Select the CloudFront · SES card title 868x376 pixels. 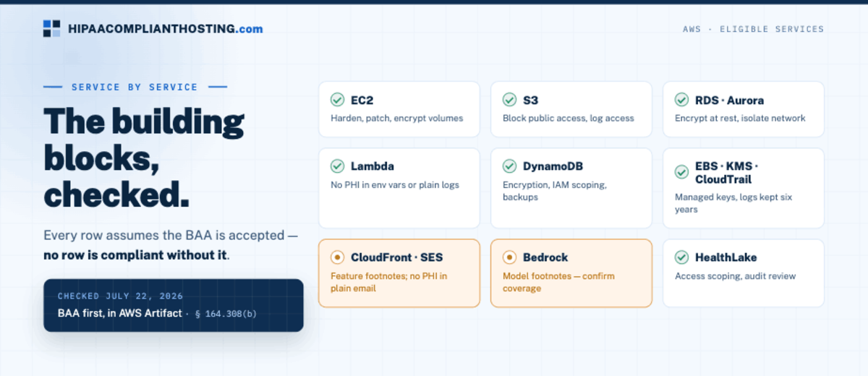tap(397, 257)
